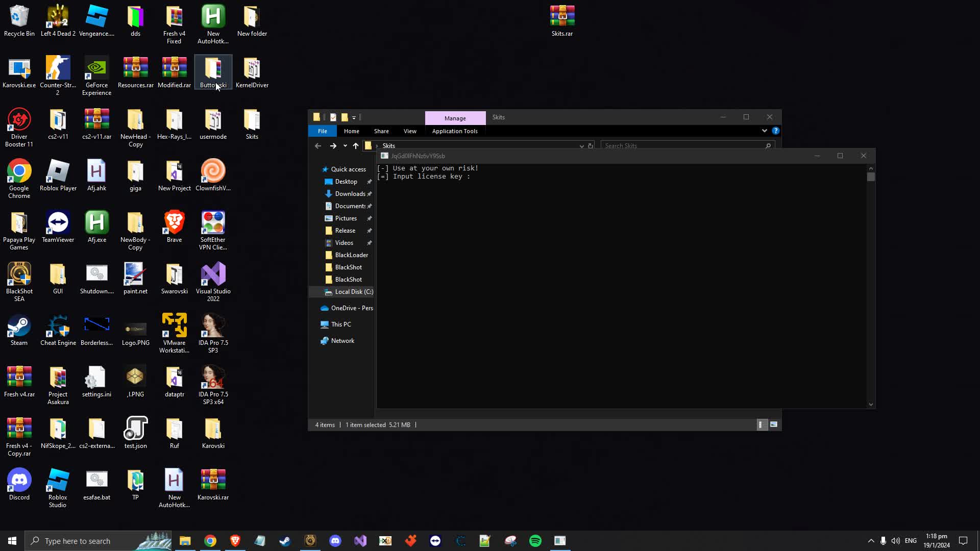The image size is (980, 551).
Task: Expand the address bar history dropdown
Action: [581, 146]
